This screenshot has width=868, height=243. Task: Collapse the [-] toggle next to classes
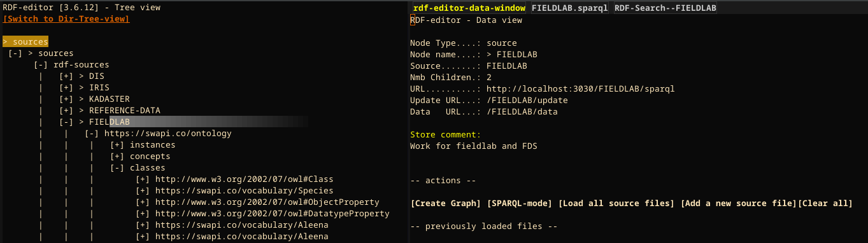tap(117, 168)
